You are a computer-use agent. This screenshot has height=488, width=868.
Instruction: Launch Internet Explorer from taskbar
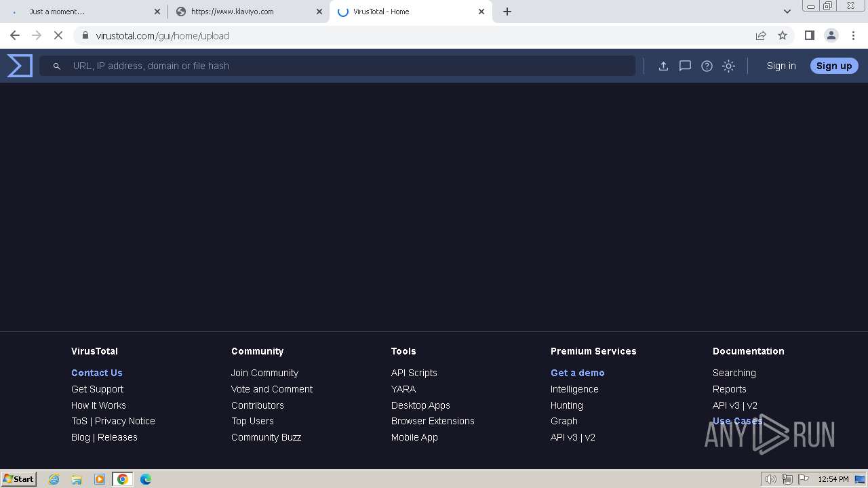click(x=54, y=479)
